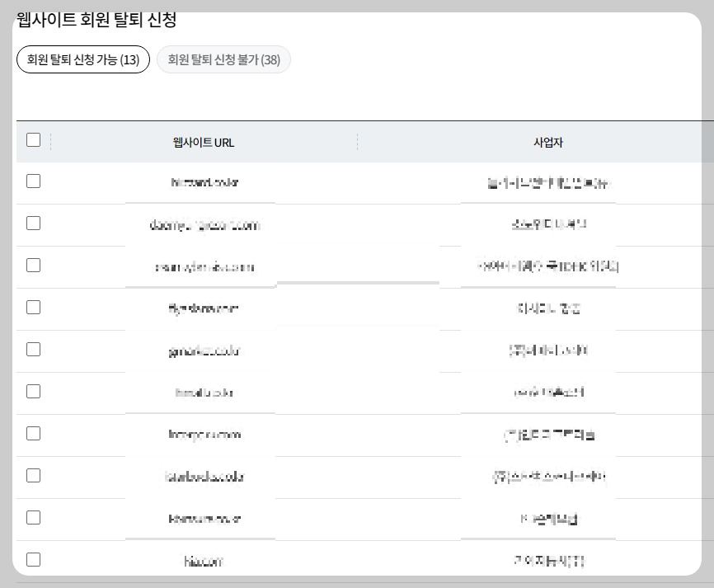This screenshot has width=714, height=588.
Task: Check the checkbox for the kia.com row
Action: [x=33, y=560]
